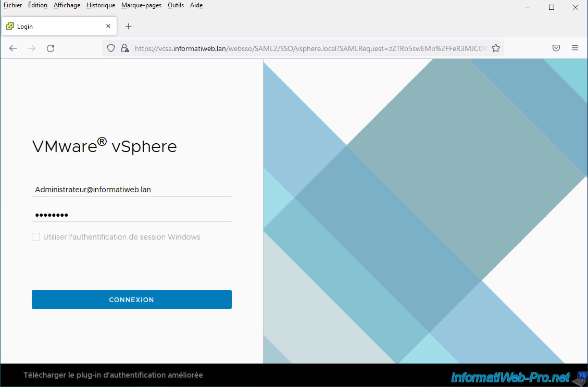Open the Édition menu
The width and height of the screenshot is (588, 387).
click(x=37, y=5)
